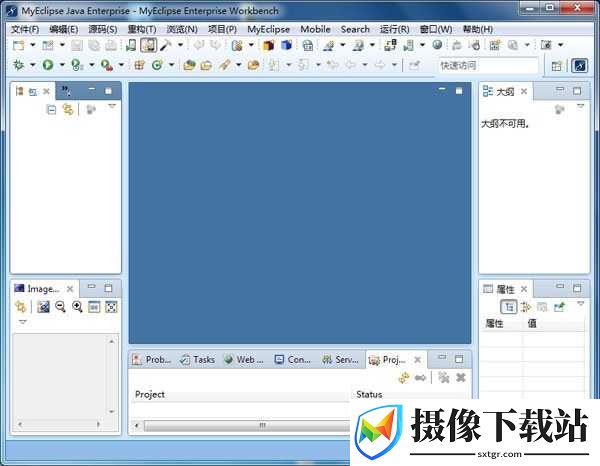The width and height of the screenshot is (600, 466).
Task: Click the yellow package deploy icon
Action: [x=268, y=46]
